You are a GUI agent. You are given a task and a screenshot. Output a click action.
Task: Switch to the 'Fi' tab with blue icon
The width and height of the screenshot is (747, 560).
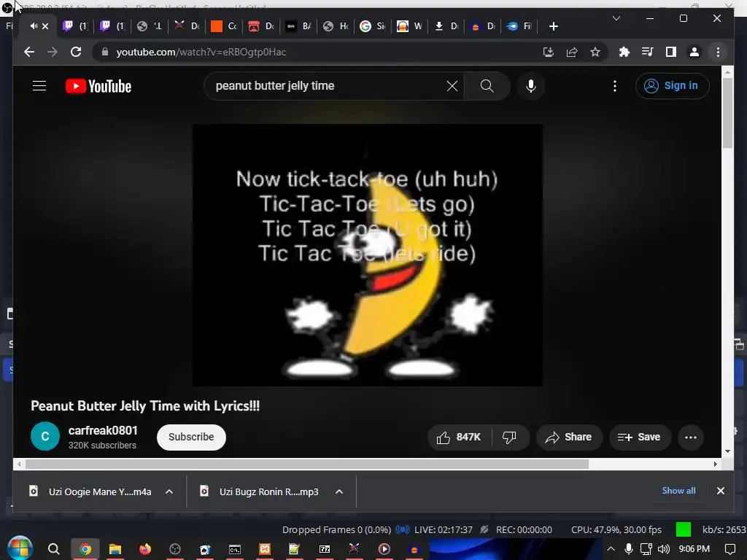click(x=519, y=26)
